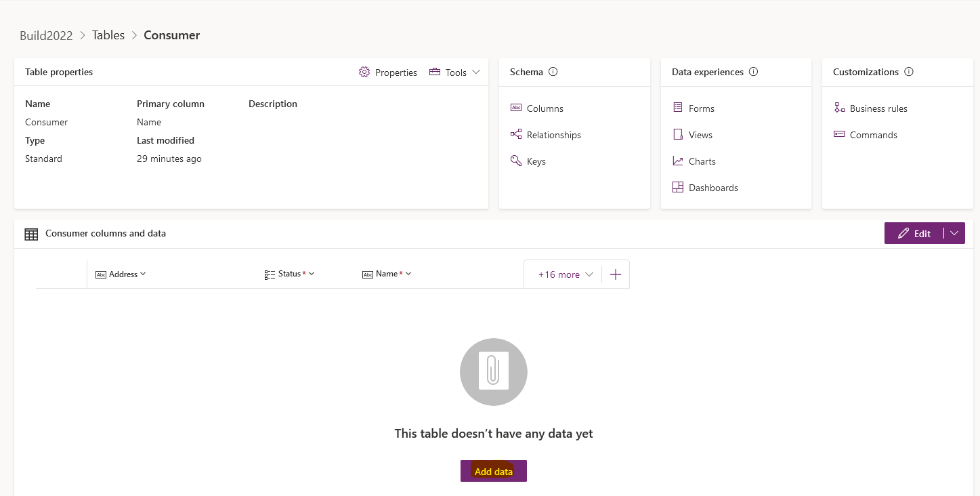Click the Edit button
Screen dimensions: 980x496
914,233
